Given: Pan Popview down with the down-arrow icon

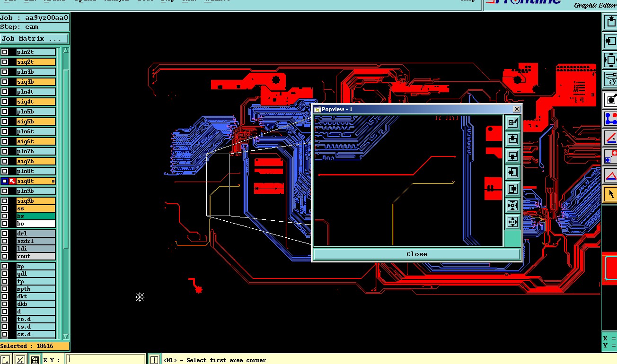Looking at the screenshot, I should click(x=512, y=156).
